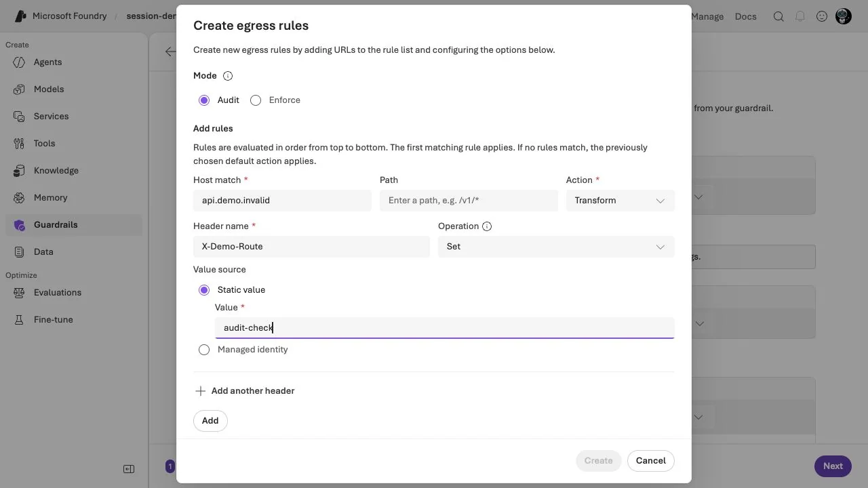
Task: Click the Next button
Action: 833,466
